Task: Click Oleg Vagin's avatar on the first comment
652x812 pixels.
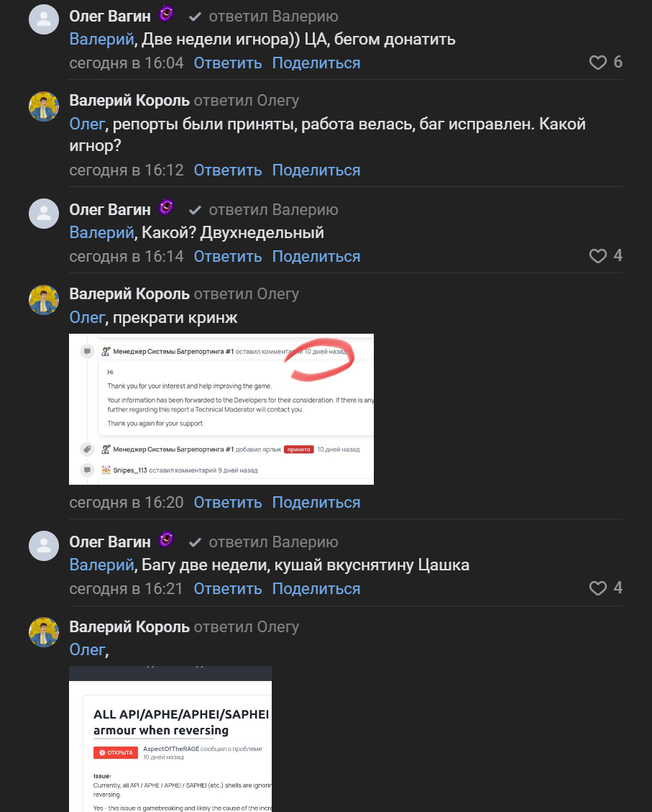Action: 43,19
